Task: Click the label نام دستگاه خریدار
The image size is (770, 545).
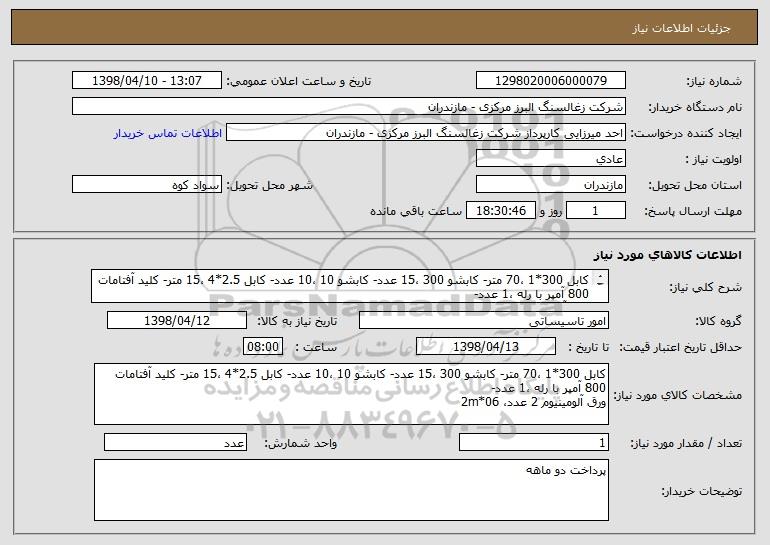Action: click(x=695, y=107)
